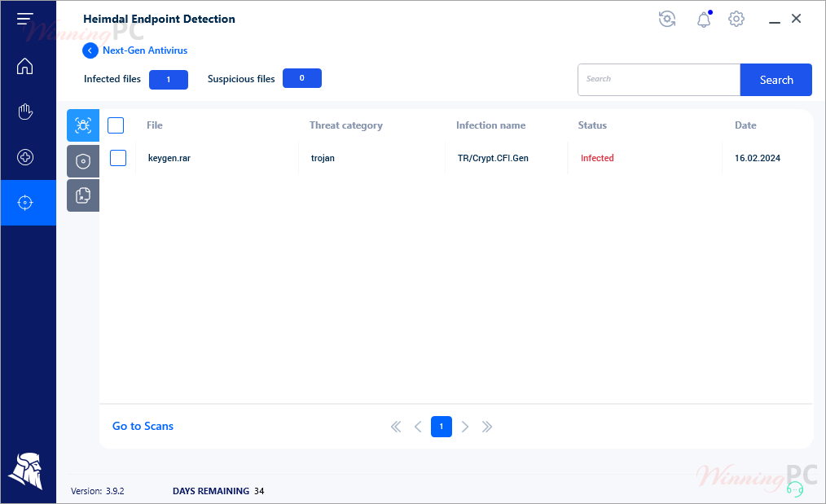Click the 16.02.2024 date cell
Image resolution: width=826 pixels, height=504 pixels.
click(757, 158)
